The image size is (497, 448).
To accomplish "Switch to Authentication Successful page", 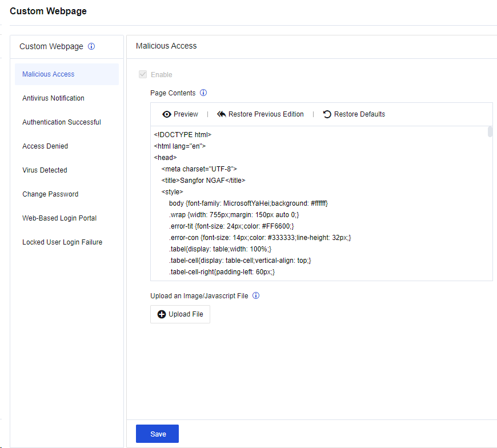I will (x=61, y=122).
